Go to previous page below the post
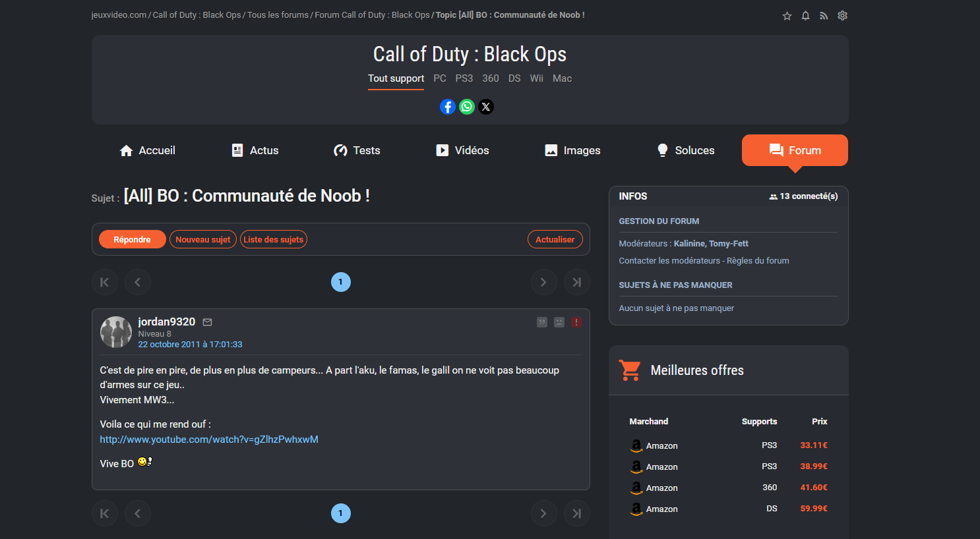This screenshot has width=980, height=539. click(138, 513)
